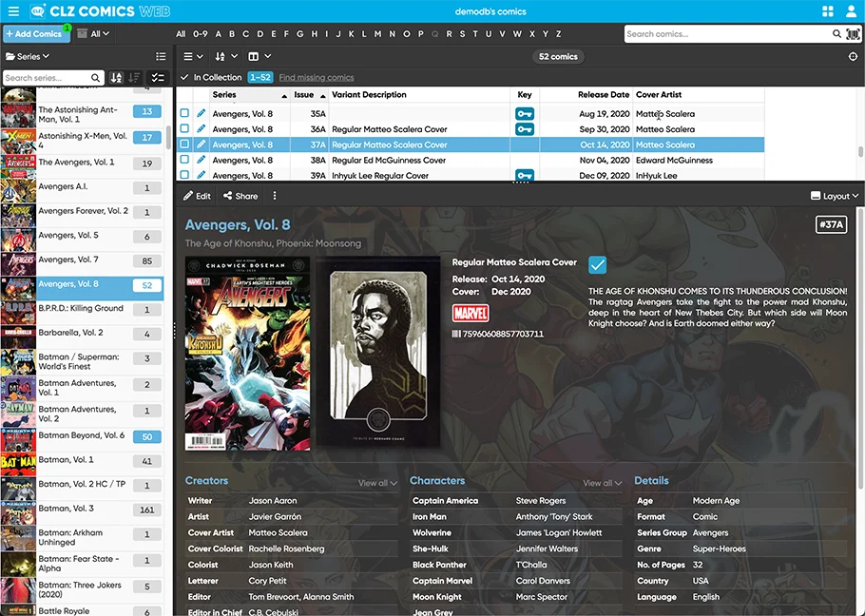The width and height of the screenshot is (865, 616).
Task: Select Astonishing X-Men, Vol. 4 series
Action: [82, 140]
